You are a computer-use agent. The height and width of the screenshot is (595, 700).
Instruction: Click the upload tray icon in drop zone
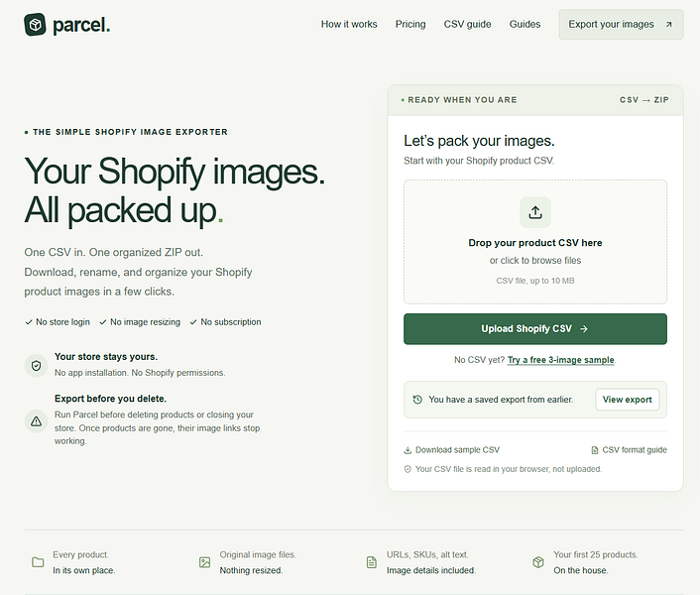[535, 212]
